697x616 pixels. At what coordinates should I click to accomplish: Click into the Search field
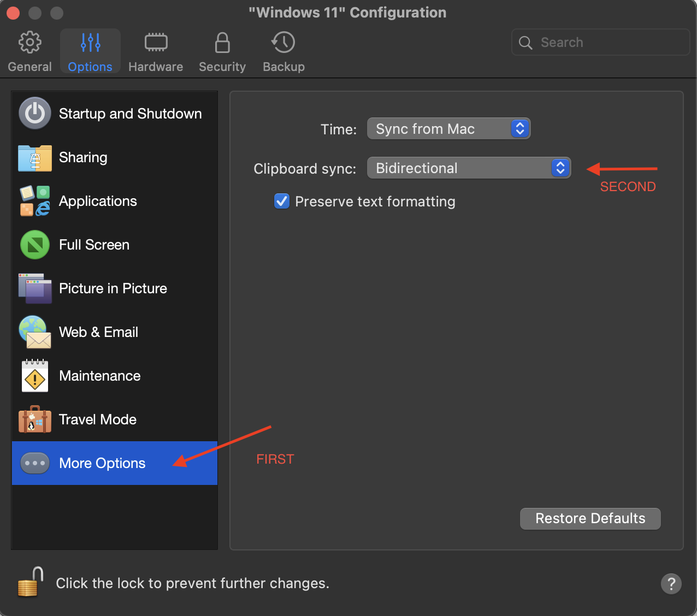[606, 43]
